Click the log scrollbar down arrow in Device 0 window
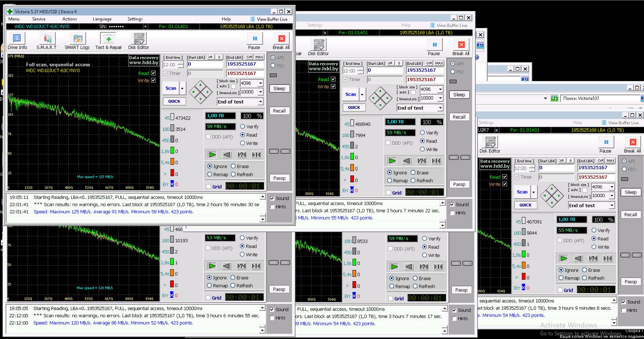This screenshot has height=339, width=644. pos(263,219)
